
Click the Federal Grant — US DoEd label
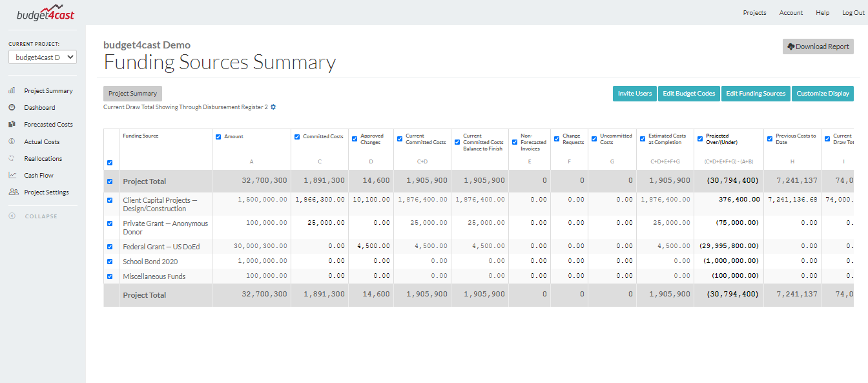click(x=161, y=247)
